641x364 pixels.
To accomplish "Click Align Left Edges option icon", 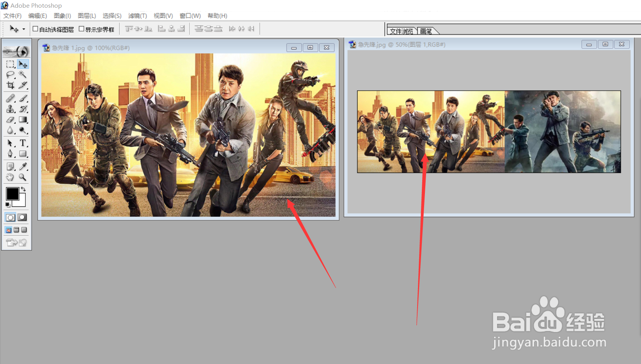I will click(162, 29).
